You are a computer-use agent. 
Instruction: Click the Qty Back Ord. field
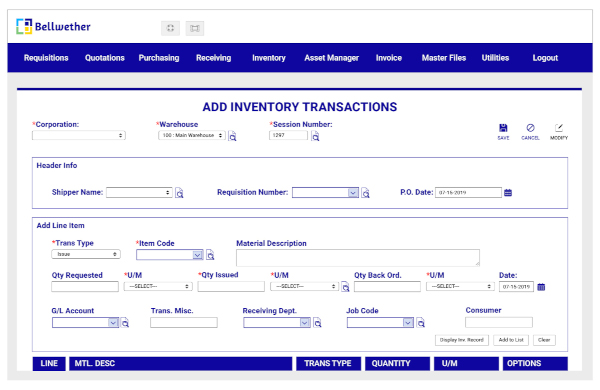tap(387, 287)
